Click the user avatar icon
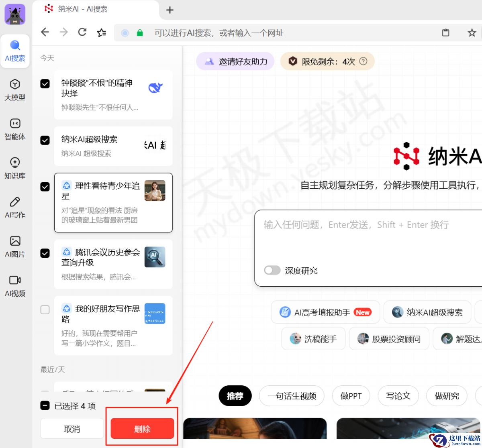The width and height of the screenshot is (482, 448). 15,15
